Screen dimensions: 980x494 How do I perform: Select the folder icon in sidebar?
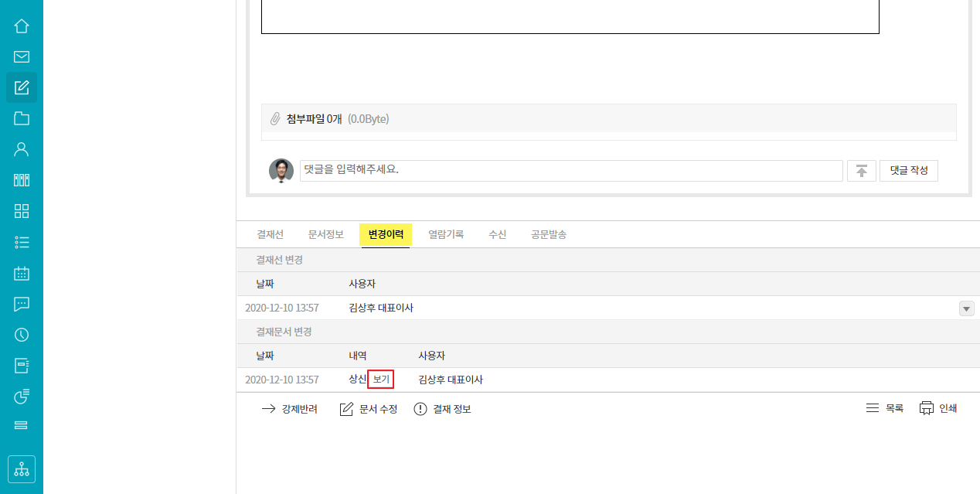[22, 118]
